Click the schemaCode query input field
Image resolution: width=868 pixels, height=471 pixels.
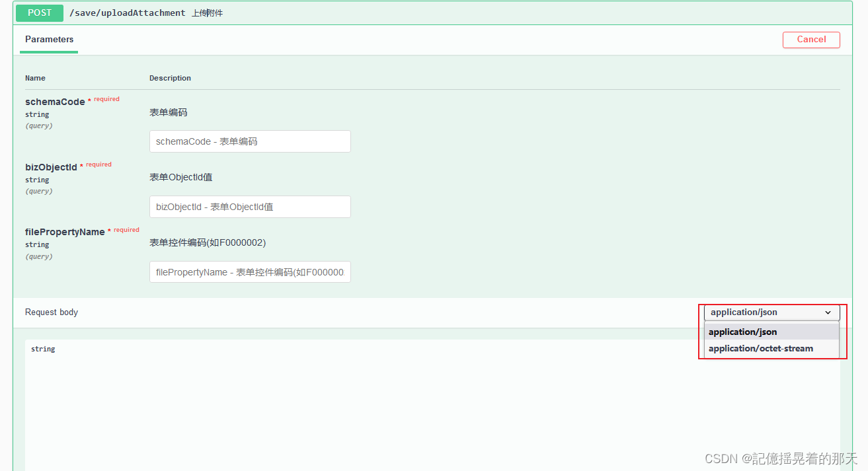250,141
